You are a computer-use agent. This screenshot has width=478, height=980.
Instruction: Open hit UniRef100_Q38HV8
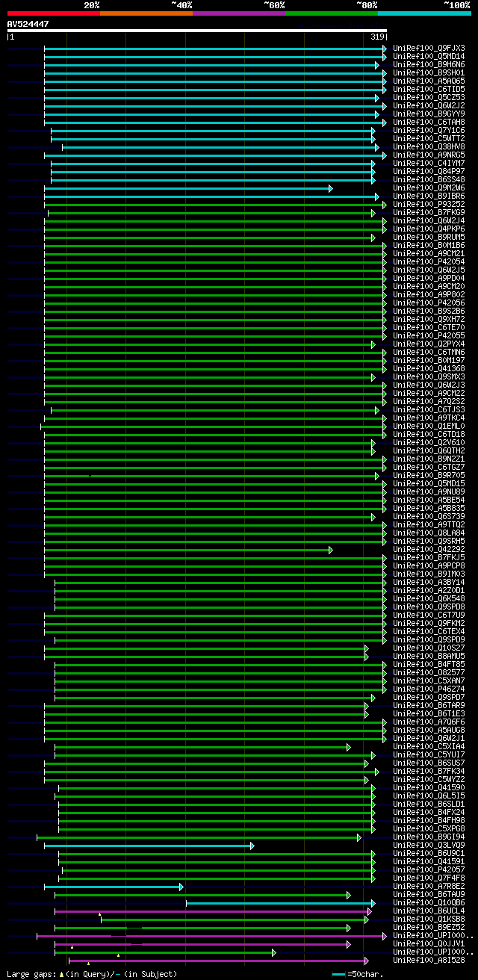[429, 146]
